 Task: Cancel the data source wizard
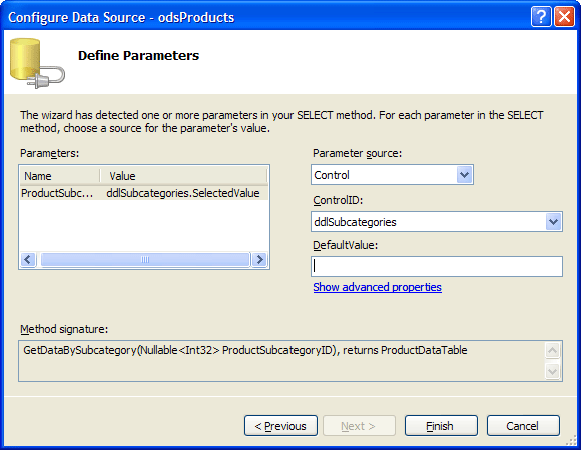tap(523, 426)
